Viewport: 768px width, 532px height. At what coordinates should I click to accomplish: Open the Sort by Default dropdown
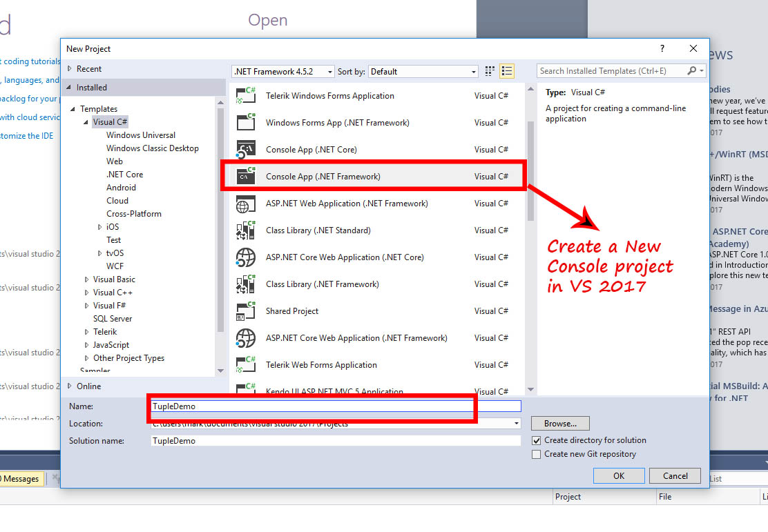[423, 72]
